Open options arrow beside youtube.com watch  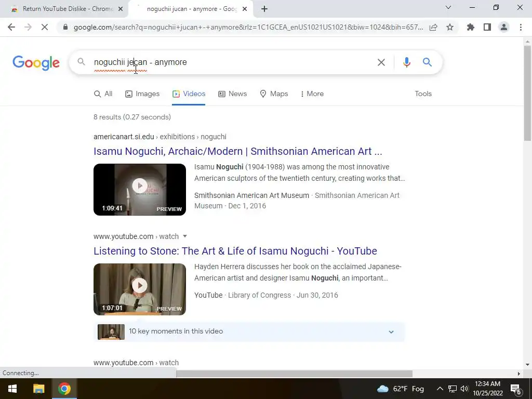click(x=185, y=236)
